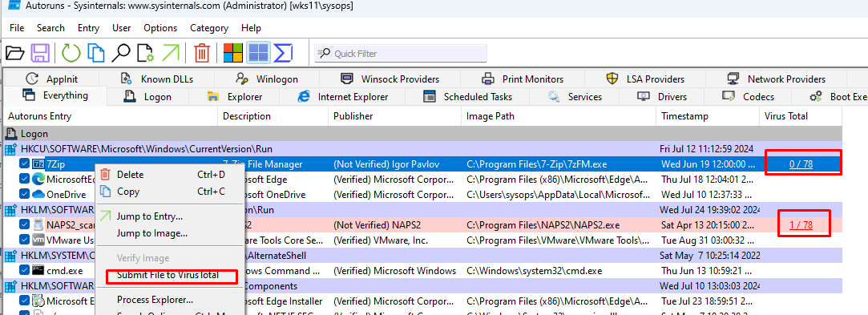868x315 pixels.
Task: Switch to the Scheduled Tasks tab
Action: click(x=467, y=97)
